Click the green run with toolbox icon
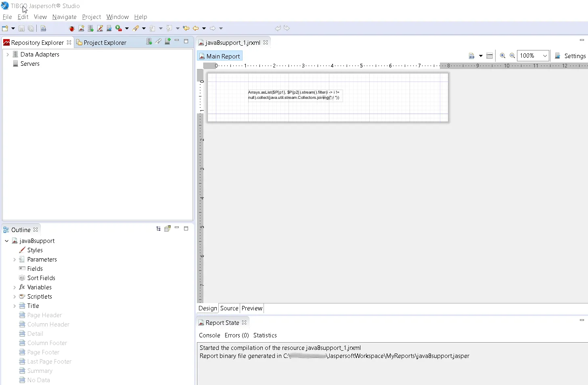The image size is (588, 385). tap(119, 28)
